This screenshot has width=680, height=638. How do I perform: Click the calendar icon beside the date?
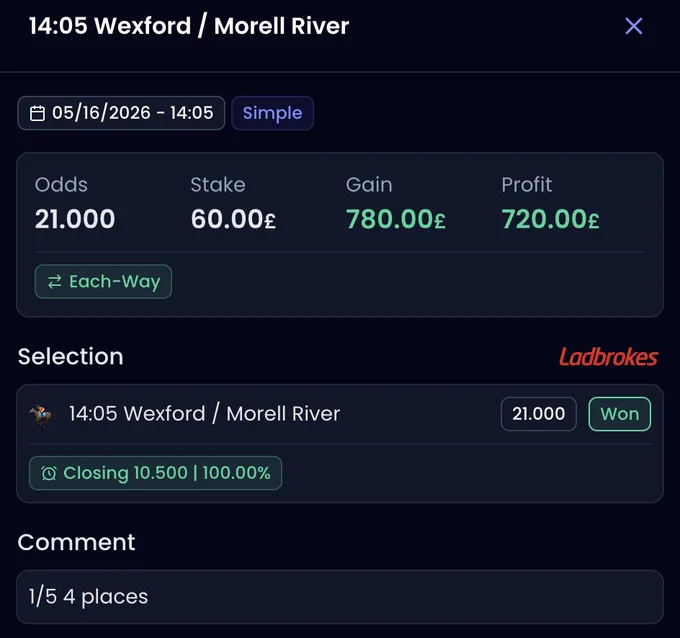click(37, 113)
